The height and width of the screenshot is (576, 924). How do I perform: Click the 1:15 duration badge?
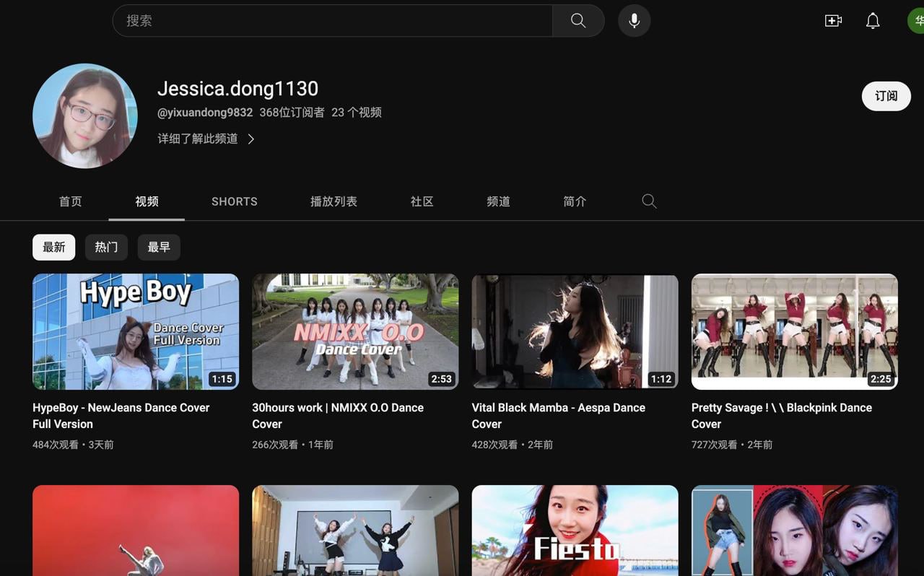click(222, 379)
